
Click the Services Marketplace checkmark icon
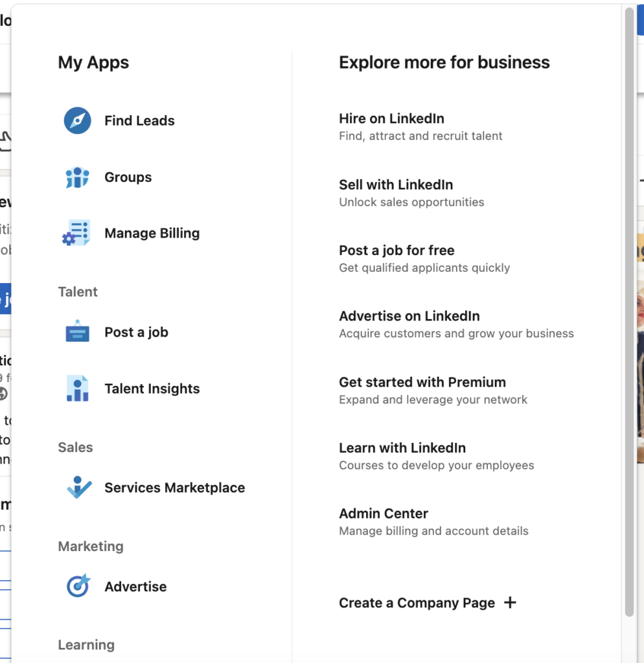click(x=78, y=487)
